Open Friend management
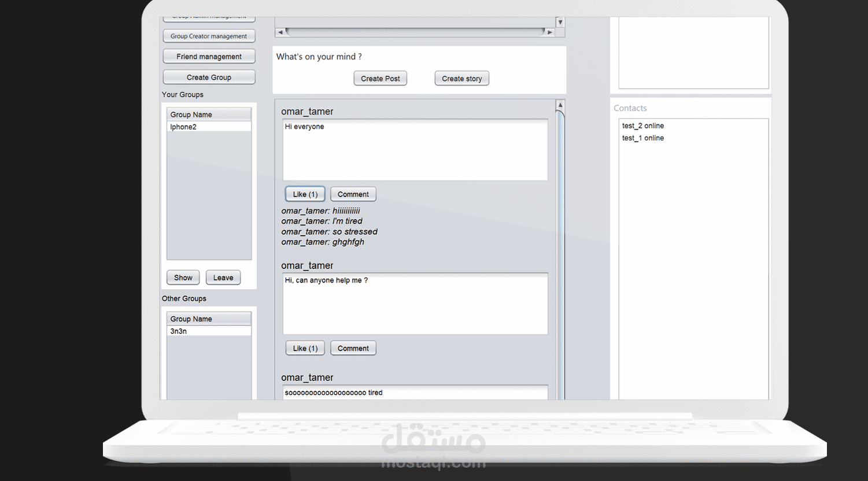 (209, 57)
